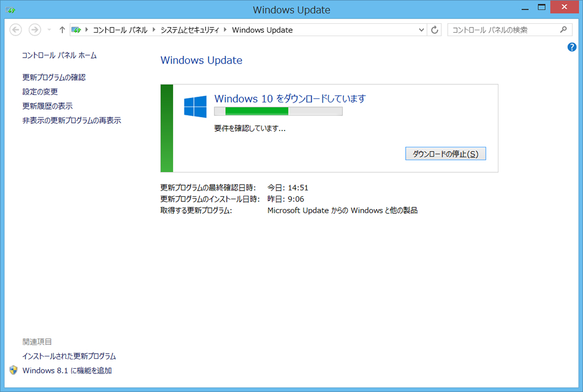Click the Back navigation arrow
Image resolution: width=583 pixels, height=392 pixels.
(x=16, y=30)
